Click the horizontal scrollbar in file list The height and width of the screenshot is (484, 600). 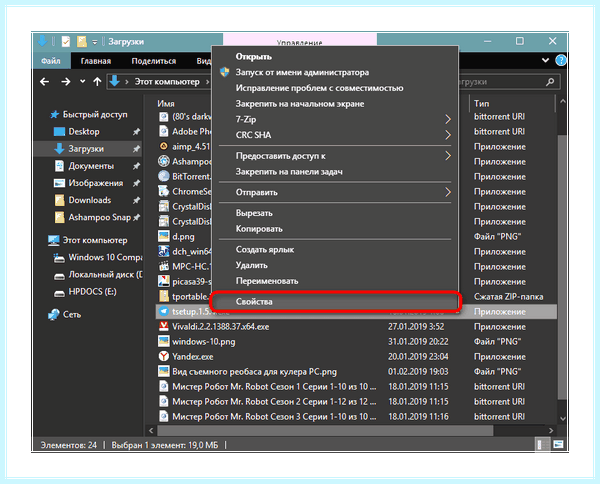(325, 431)
